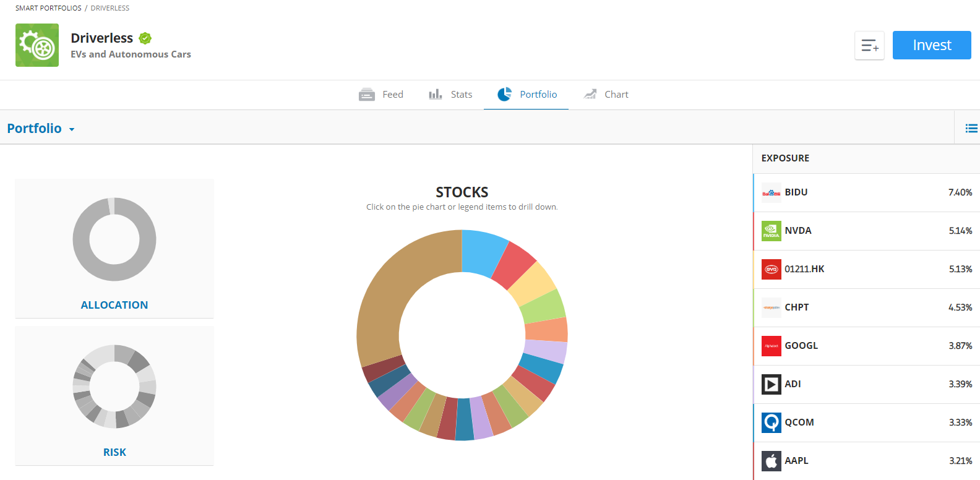Select the Risk donut thumbnail

point(114,387)
